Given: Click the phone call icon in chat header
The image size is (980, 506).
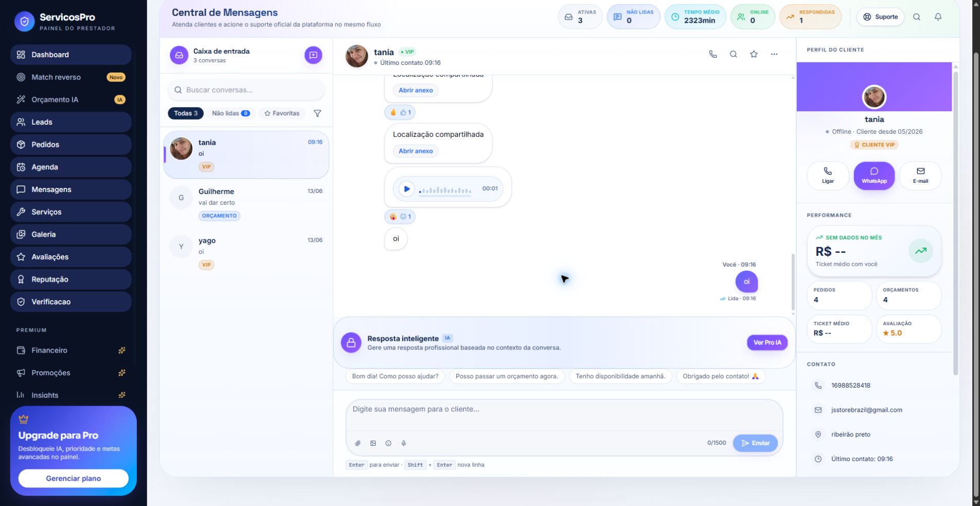Looking at the screenshot, I should (713, 54).
